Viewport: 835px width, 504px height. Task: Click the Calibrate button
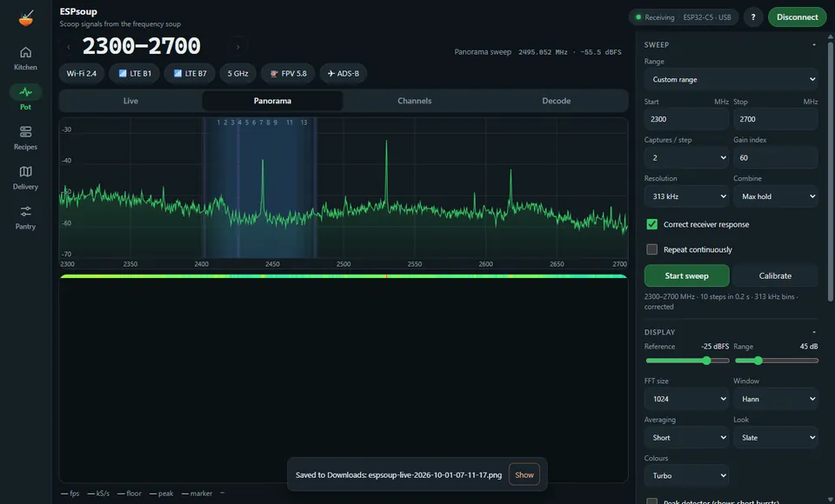pos(775,275)
